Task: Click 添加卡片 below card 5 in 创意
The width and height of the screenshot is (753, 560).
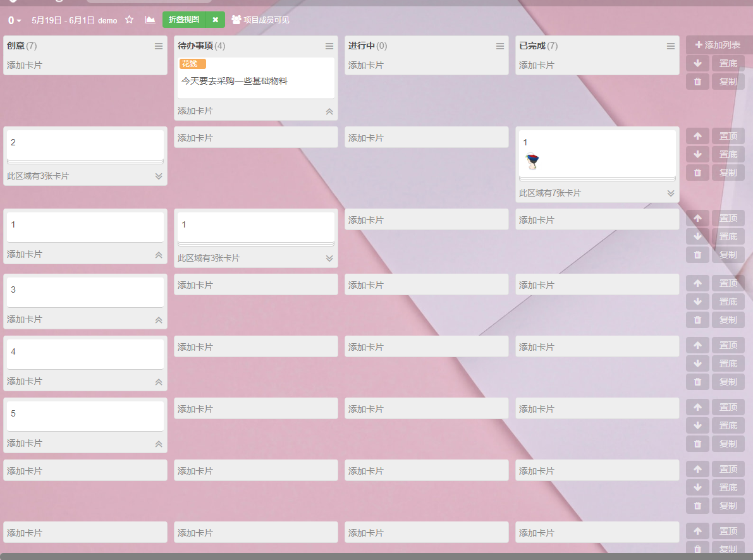Action: point(25,443)
